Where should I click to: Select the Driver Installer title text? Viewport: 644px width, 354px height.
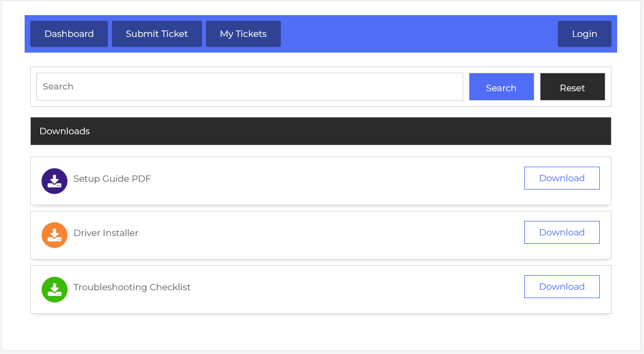coord(106,233)
